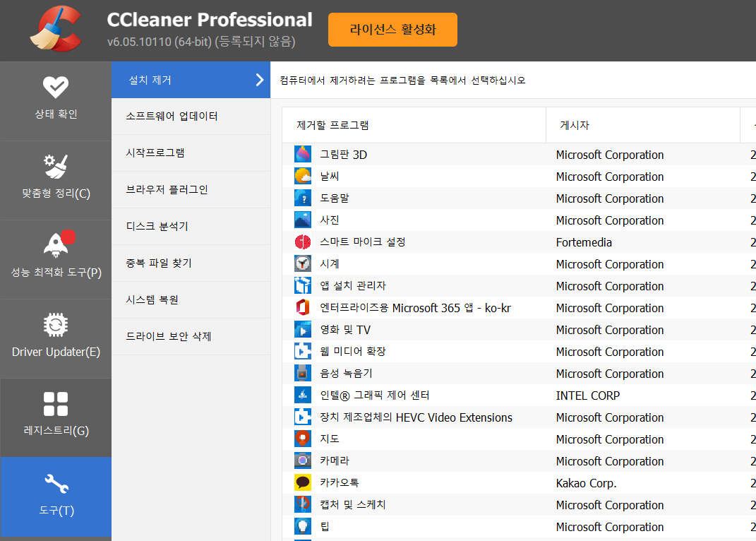Click the 라이선스 활성화 button
Image resolution: width=756 pixels, height=541 pixels.
pyautogui.click(x=392, y=30)
